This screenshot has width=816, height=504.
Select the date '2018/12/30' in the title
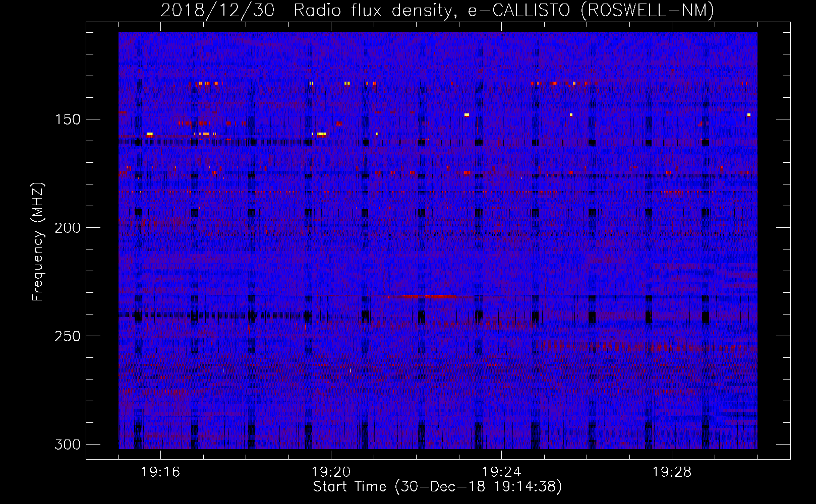pos(217,11)
